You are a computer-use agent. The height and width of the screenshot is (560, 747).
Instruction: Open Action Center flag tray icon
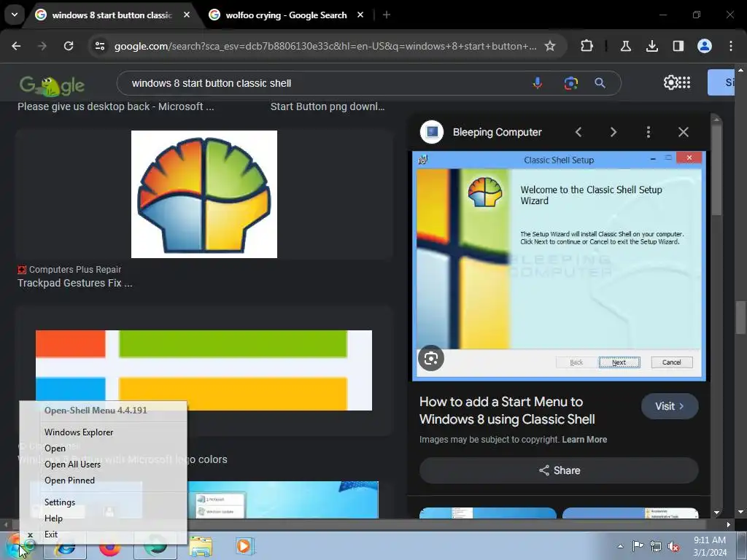pos(638,546)
